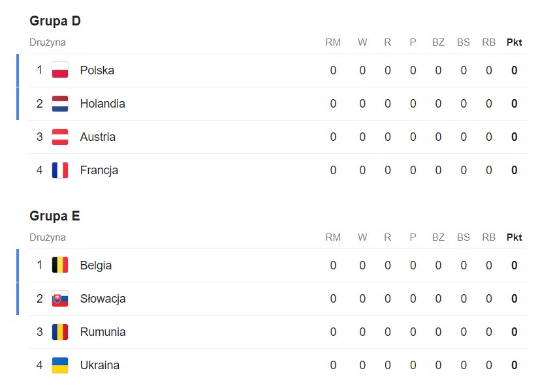Click the Poland flag icon
The height and width of the screenshot is (392, 538).
coord(60,70)
